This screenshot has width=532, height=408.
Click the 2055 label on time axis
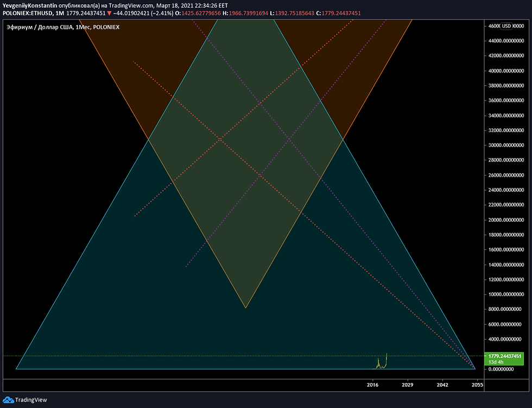477,385
